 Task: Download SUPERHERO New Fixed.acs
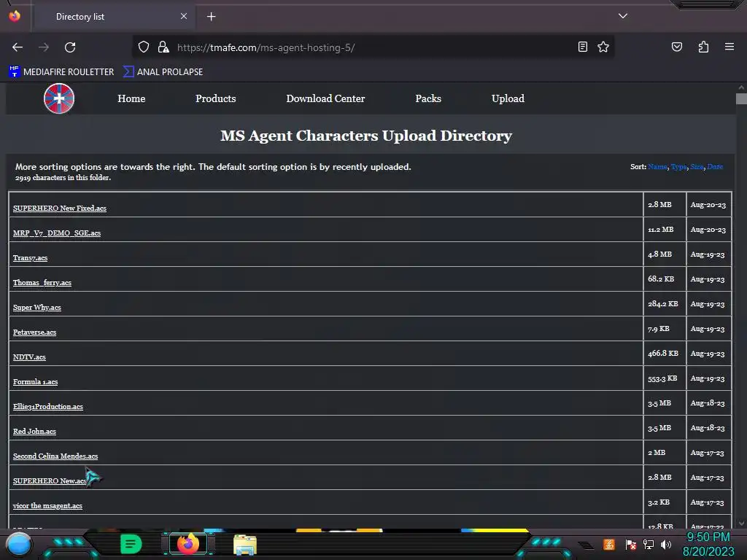click(x=60, y=208)
